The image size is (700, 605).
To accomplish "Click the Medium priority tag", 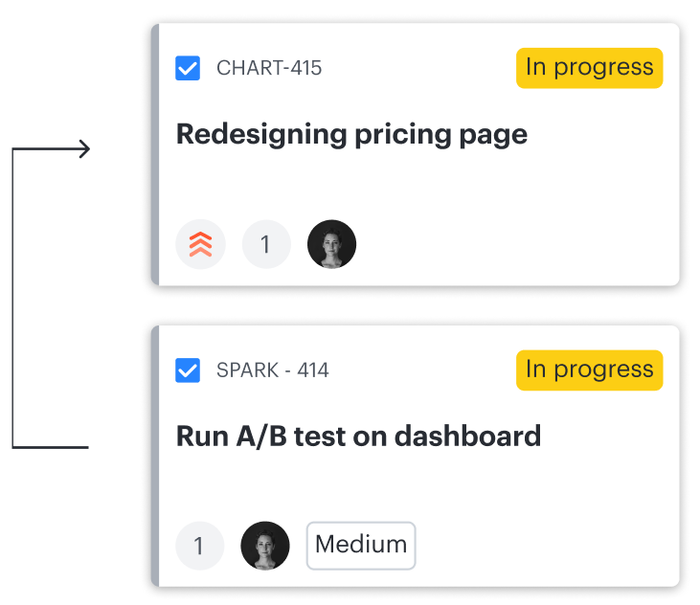I will point(361,546).
